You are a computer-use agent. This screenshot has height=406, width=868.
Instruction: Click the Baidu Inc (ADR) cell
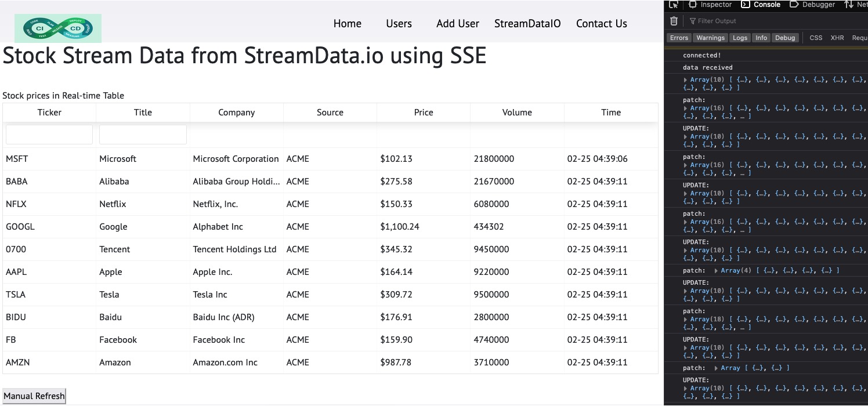click(x=236, y=317)
